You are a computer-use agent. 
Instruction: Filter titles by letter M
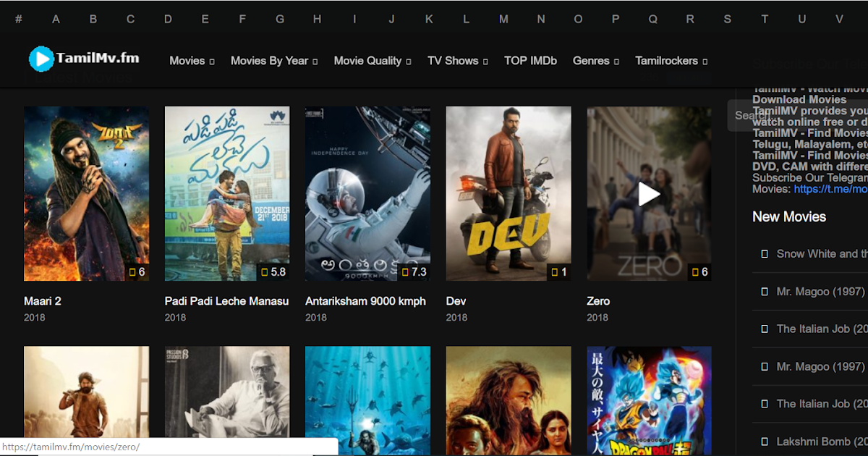(503, 19)
